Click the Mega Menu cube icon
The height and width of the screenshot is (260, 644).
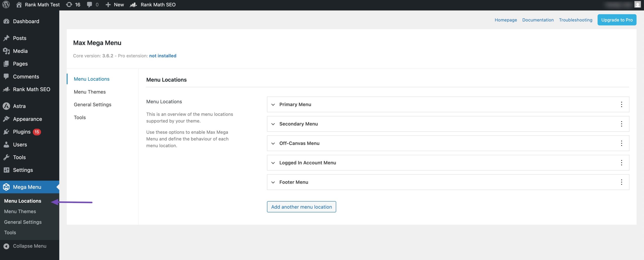pyautogui.click(x=6, y=187)
